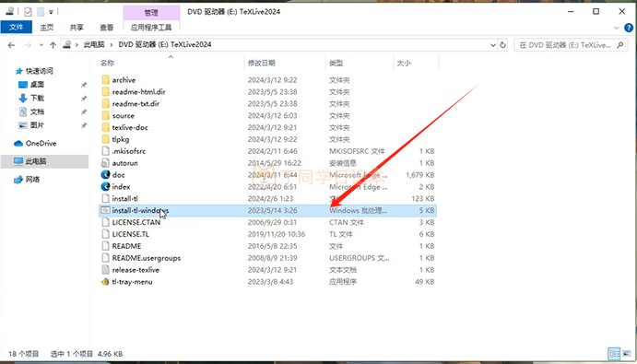This screenshot has width=637, height=364.
Task: Click the date 2023/5/14 3:26
Action: click(272, 210)
